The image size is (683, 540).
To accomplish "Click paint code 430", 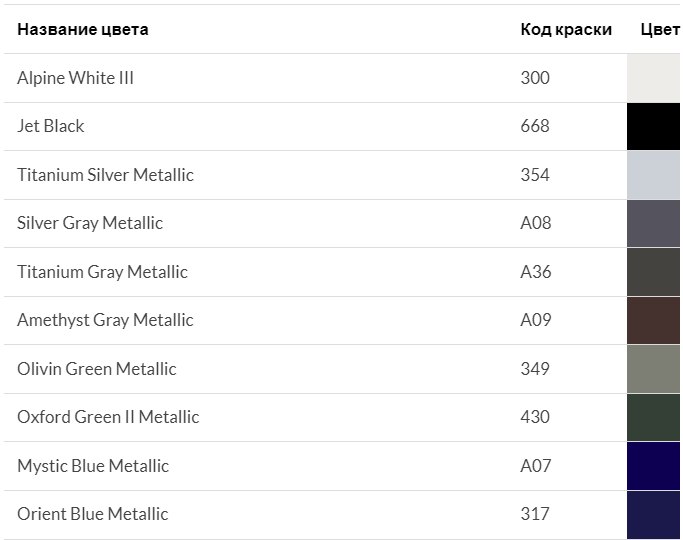I will click(x=535, y=417).
